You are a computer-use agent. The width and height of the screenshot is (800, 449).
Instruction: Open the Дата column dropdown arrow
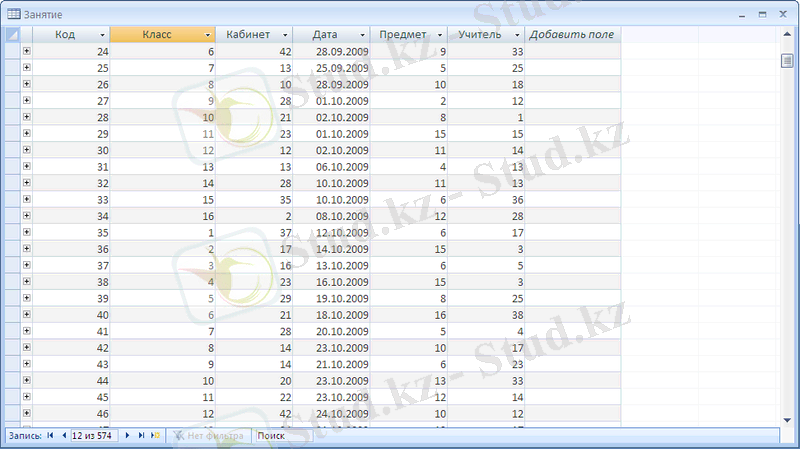363,35
